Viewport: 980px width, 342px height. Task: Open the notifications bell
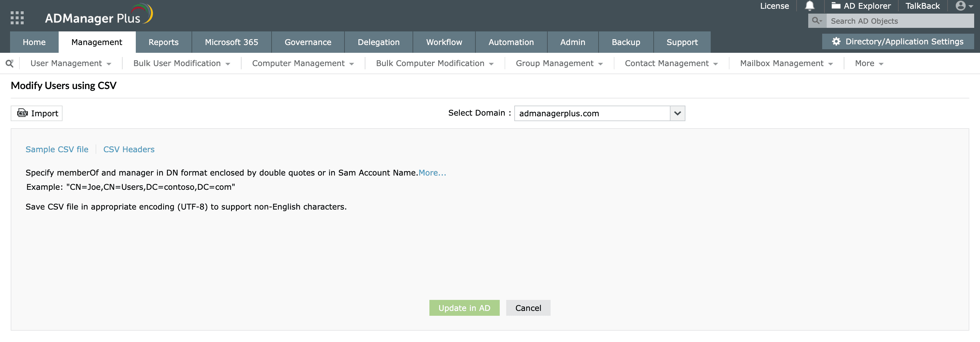pyautogui.click(x=810, y=6)
